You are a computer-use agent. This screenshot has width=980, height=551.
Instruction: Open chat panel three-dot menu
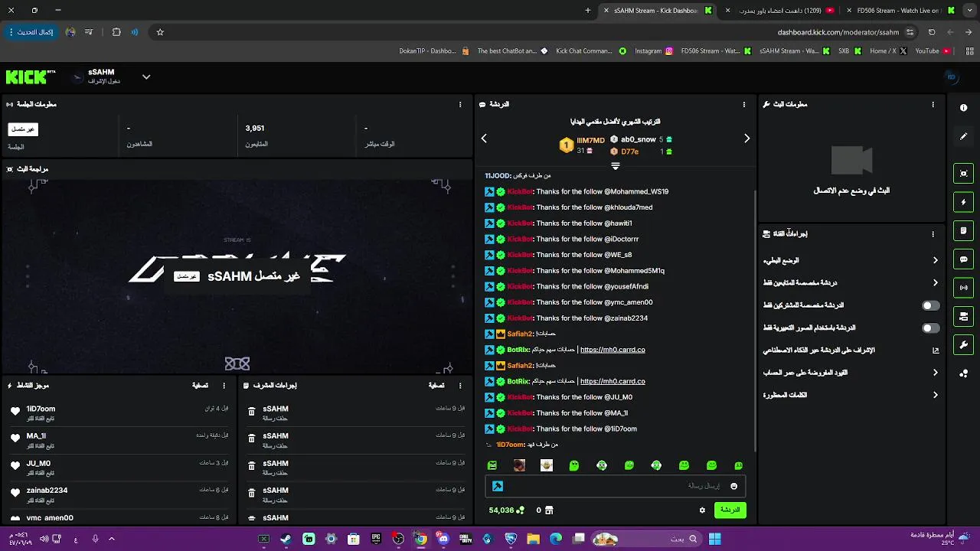pyautogui.click(x=744, y=104)
